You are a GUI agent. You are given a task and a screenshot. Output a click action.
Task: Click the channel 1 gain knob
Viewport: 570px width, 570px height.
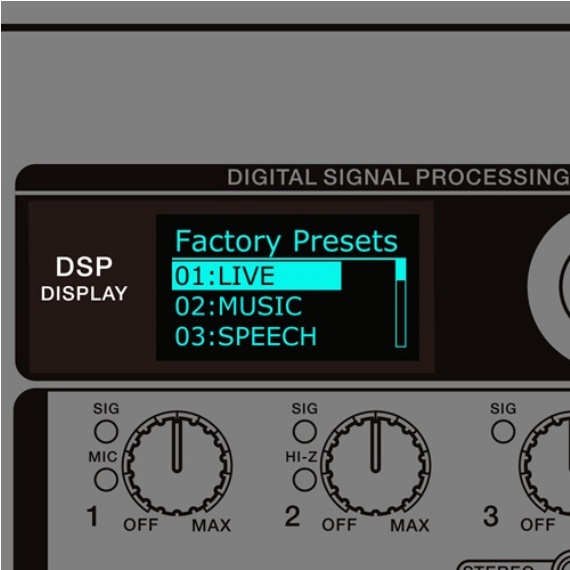tap(177, 463)
